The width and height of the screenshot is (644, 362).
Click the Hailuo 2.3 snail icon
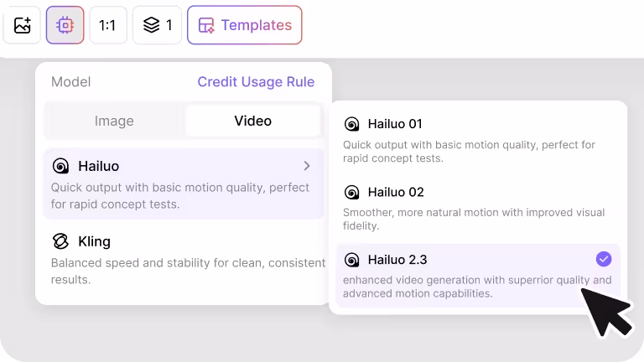352,260
